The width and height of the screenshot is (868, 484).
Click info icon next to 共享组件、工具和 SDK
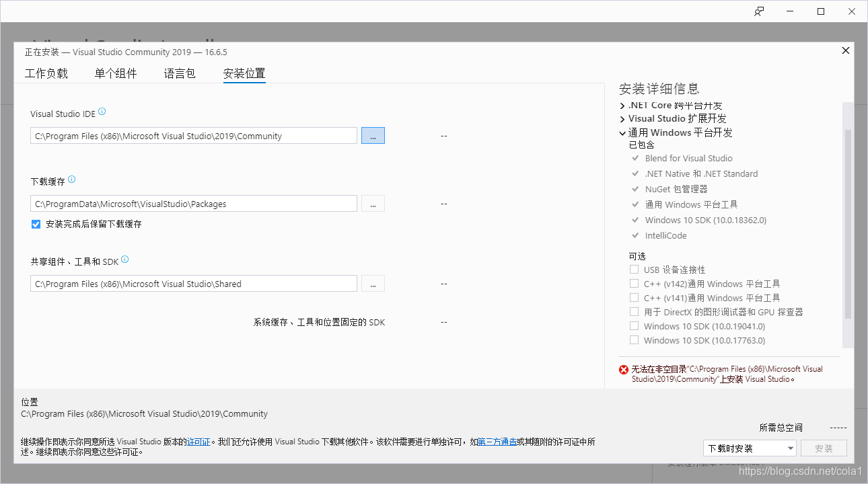(125, 259)
